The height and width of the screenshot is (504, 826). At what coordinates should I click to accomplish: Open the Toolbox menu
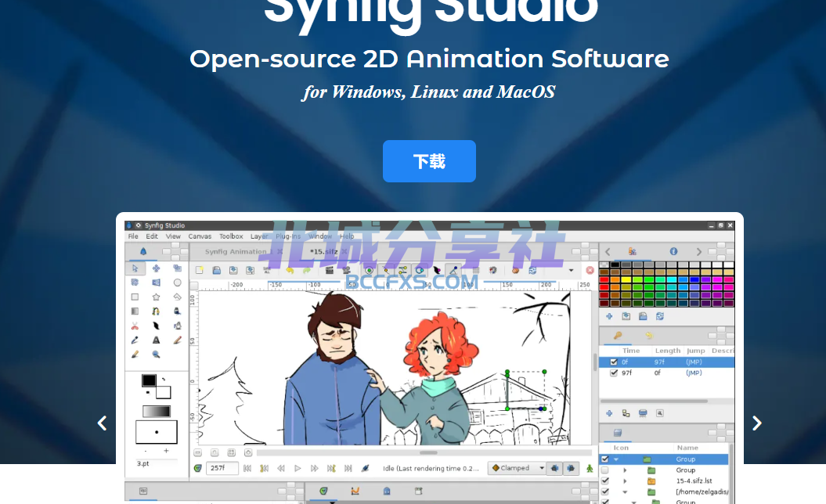click(231, 236)
